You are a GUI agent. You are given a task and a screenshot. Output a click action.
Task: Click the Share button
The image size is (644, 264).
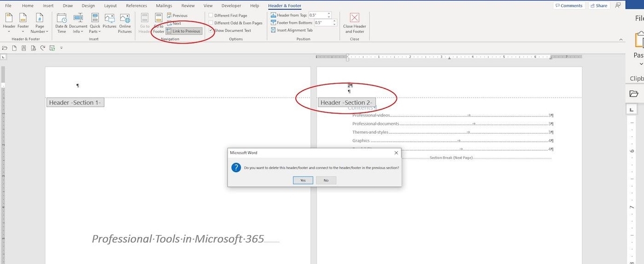tap(599, 5)
